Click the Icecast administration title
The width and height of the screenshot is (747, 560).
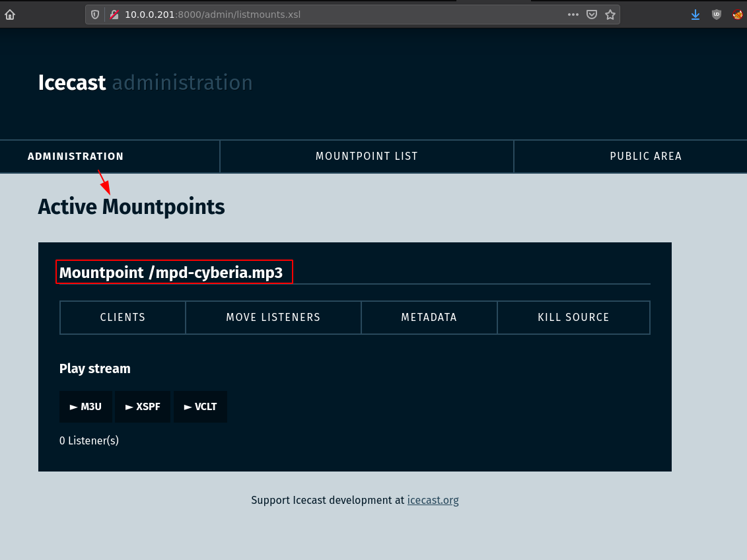(145, 83)
